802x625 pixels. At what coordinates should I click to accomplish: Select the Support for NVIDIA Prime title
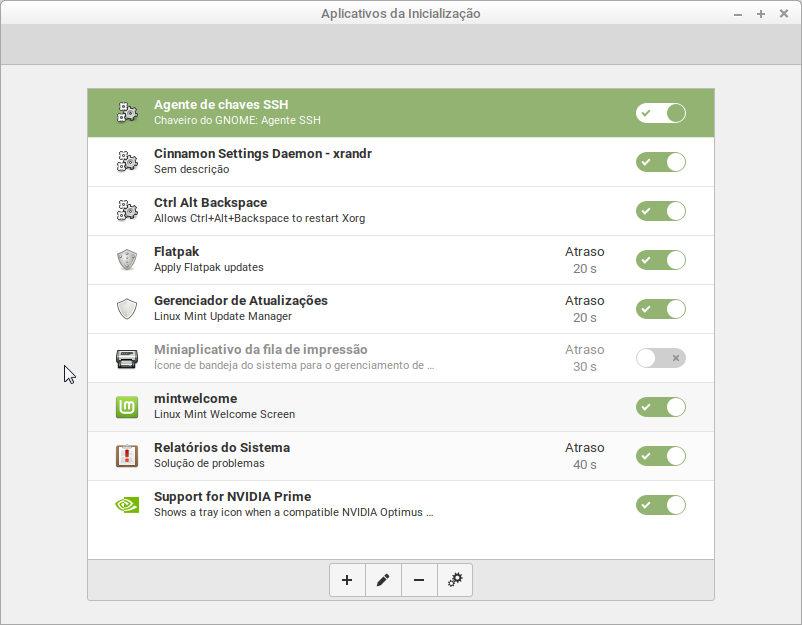tap(233, 497)
